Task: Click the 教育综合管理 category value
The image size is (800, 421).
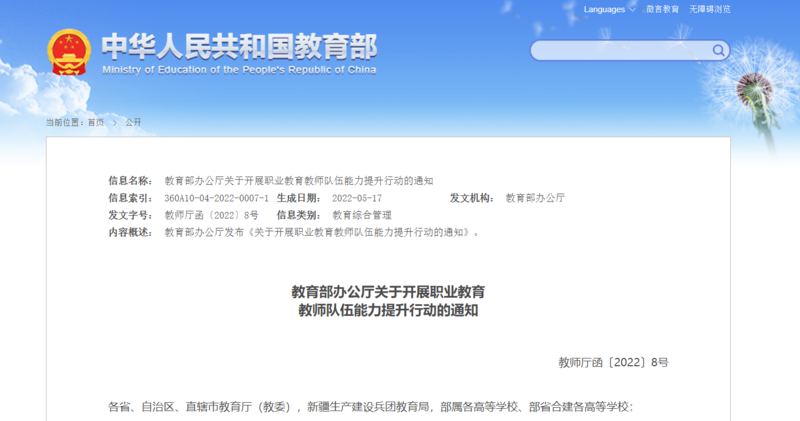Action: click(361, 215)
